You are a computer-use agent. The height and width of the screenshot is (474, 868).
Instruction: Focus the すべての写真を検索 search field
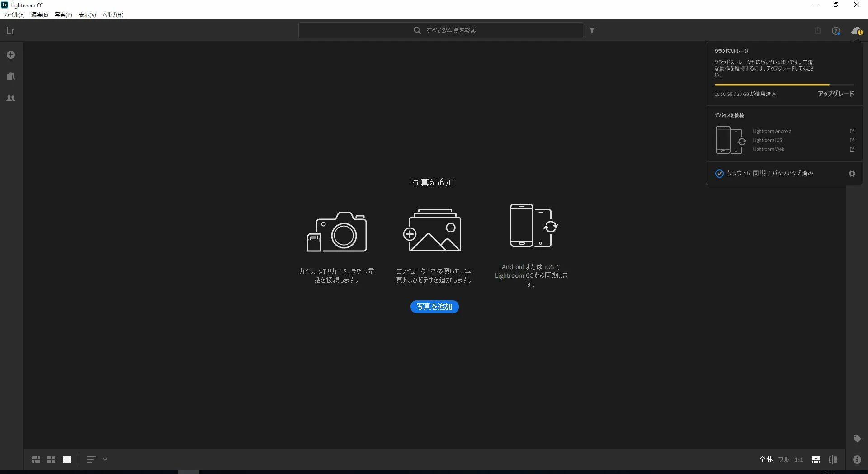(441, 30)
